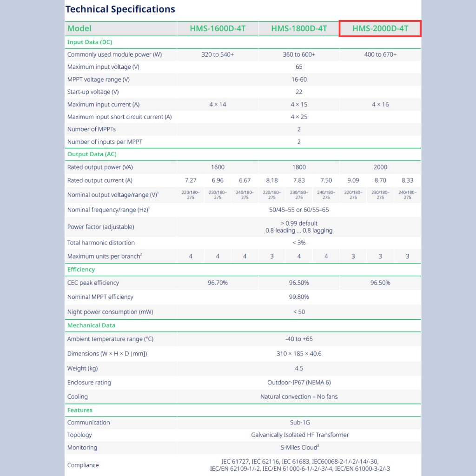Click the MPPT voltage range value 16-60
This screenshot has height=476, width=476.
(299, 79)
